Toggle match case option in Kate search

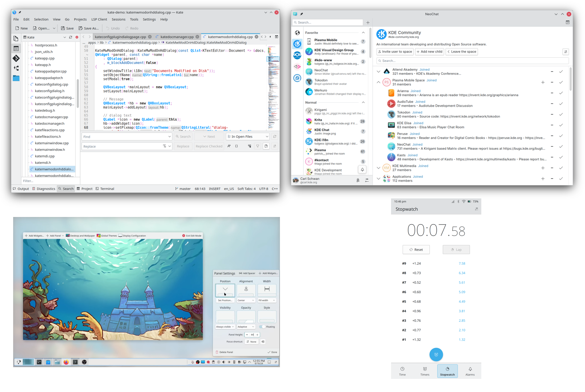[229, 146]
